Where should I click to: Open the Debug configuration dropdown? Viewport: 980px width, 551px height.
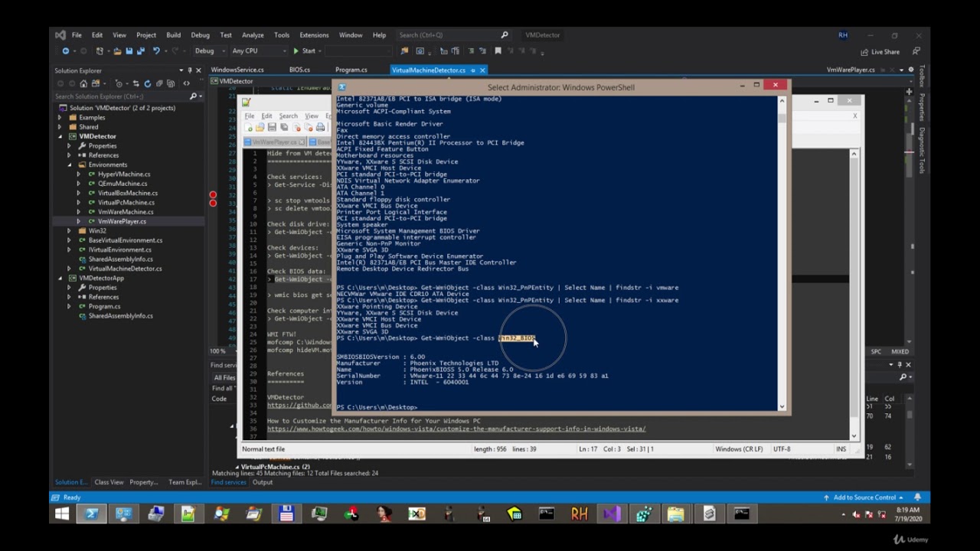pos(209,51)
